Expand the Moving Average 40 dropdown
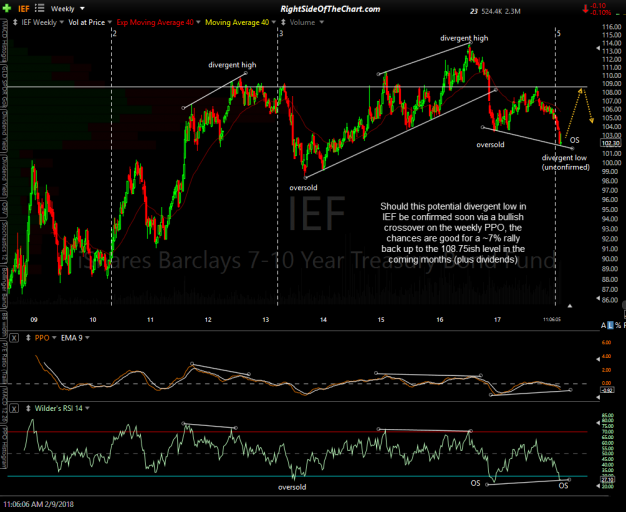Image resolution: width=626 pixels, height=512 pixels. coord(274,22)
